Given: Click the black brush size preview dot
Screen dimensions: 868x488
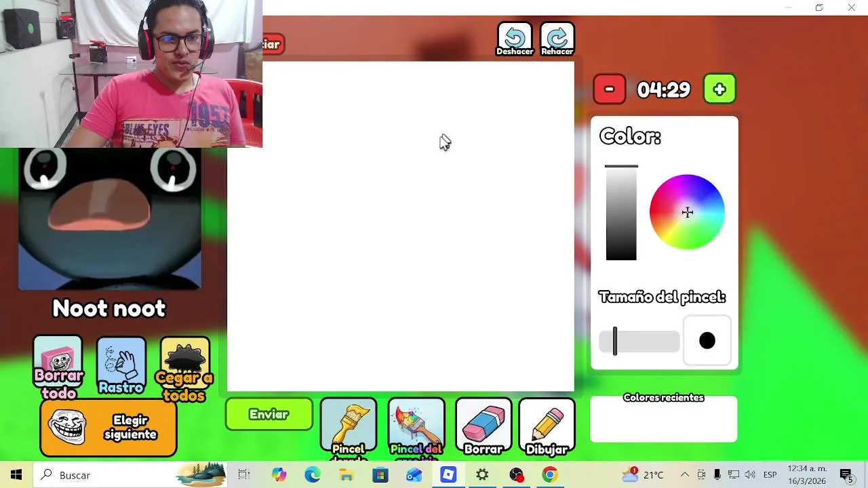Looking at the screenshot, I should point(707,341).
